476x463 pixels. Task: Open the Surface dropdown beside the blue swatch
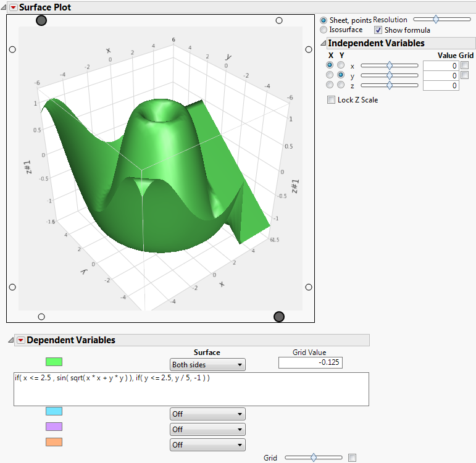(207, 414)
